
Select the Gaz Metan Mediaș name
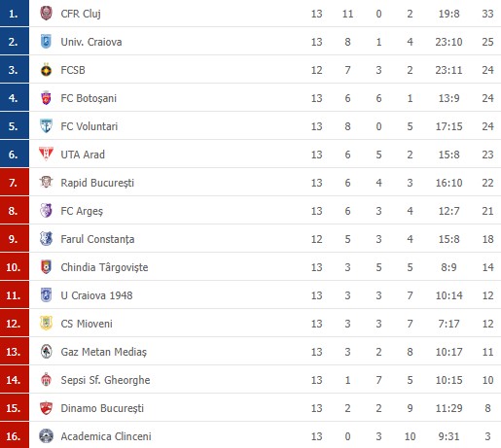click(x=104, y=352)
